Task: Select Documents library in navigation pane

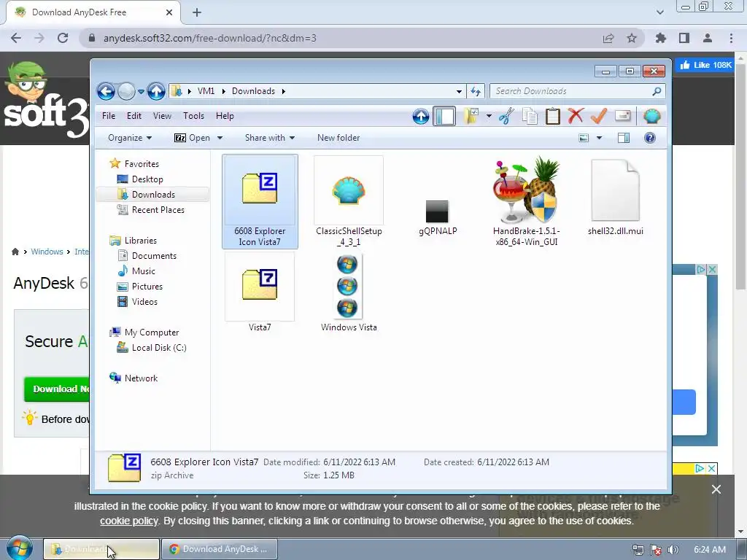Action: 154,256
